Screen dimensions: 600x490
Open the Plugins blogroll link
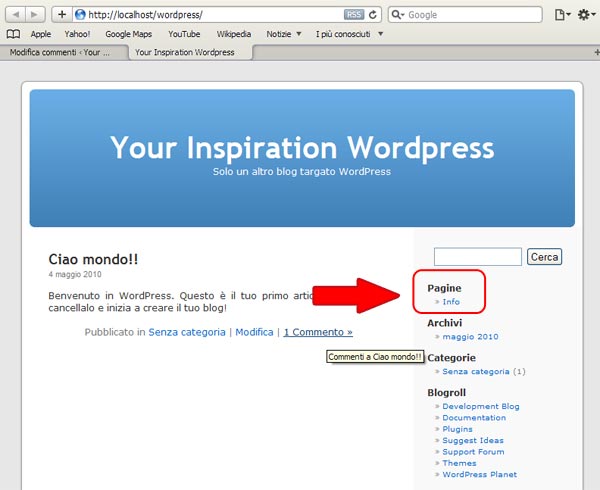457,429
